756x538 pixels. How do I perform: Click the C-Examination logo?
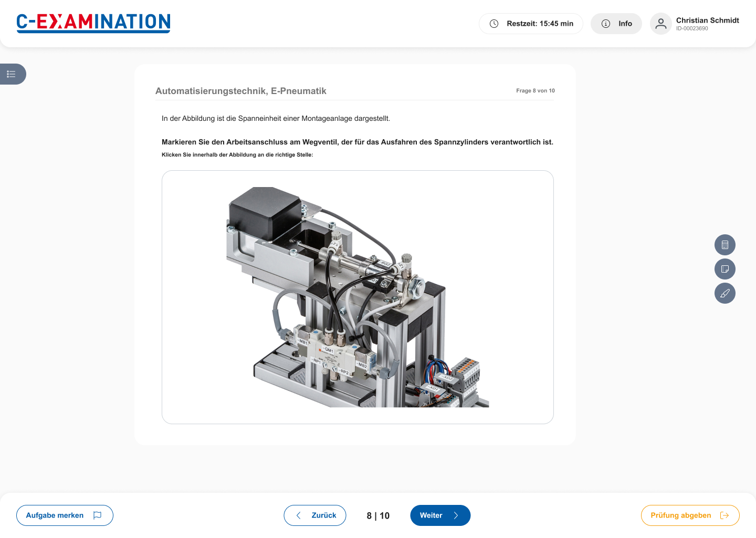click(x=93, y=23)
